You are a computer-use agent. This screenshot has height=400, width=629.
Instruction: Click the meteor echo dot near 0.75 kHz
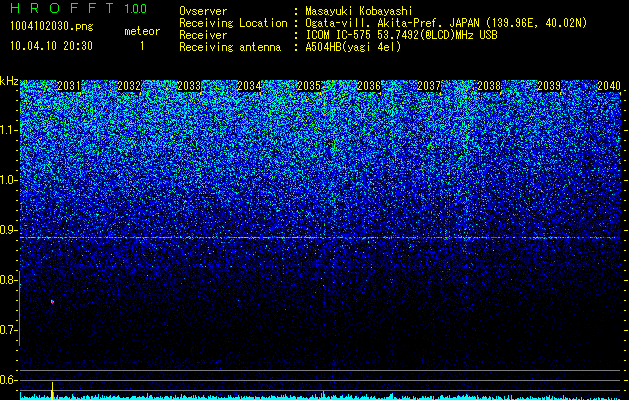52,302
